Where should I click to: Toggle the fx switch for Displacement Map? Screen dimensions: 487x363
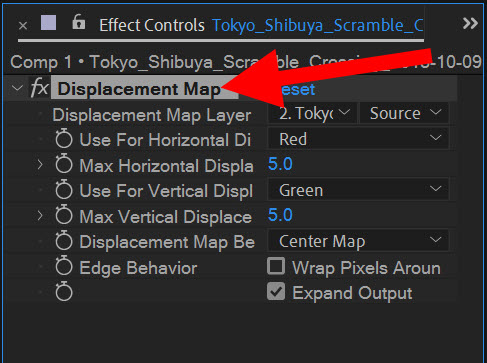tap(39, 88)
